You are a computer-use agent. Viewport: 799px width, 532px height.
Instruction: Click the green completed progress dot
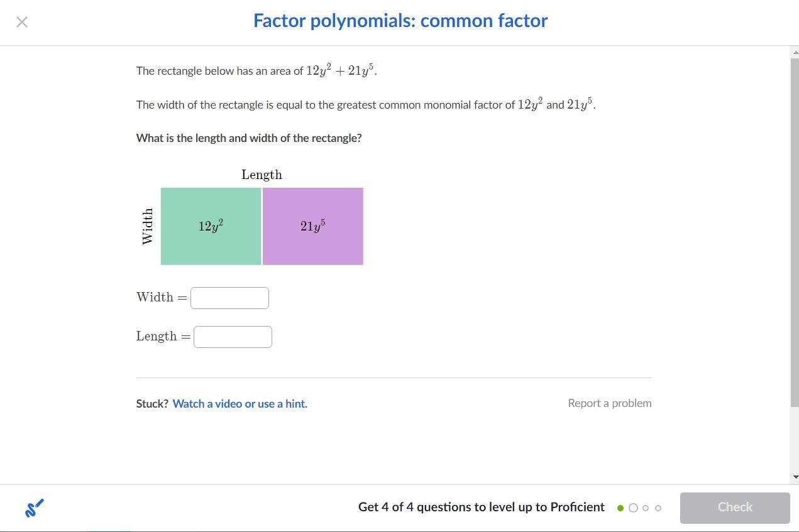(x=620, y=508)
